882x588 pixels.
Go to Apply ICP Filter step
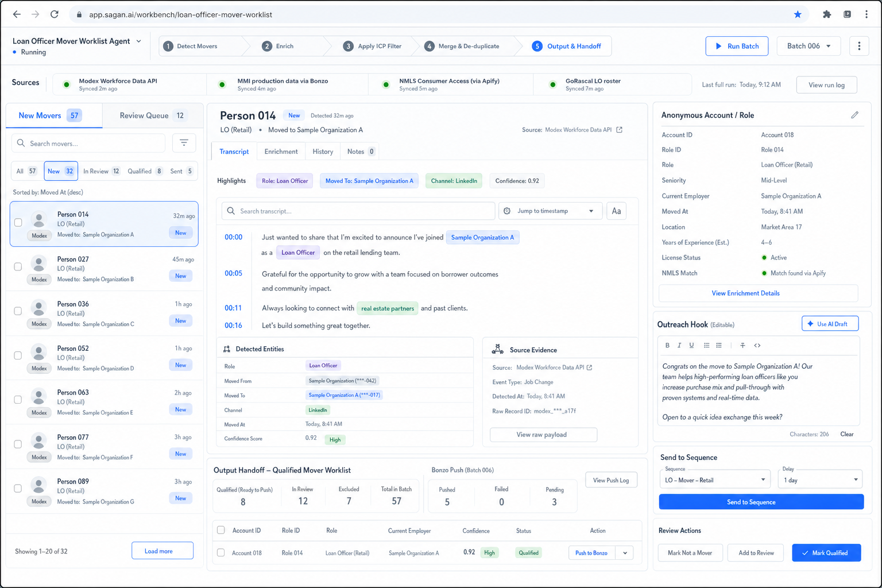[373, 46]
